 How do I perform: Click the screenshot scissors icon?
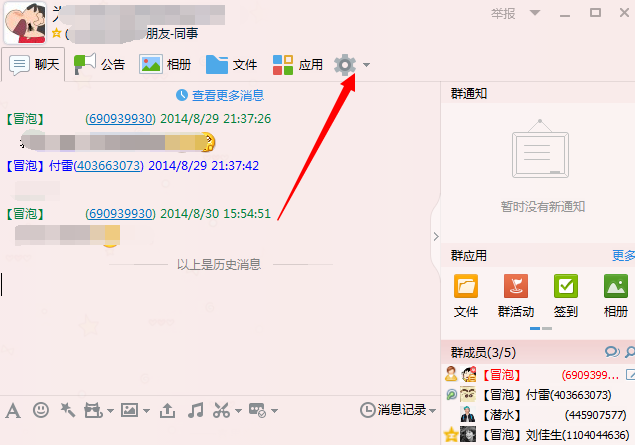pyautogui.click(x=222, y=410)
